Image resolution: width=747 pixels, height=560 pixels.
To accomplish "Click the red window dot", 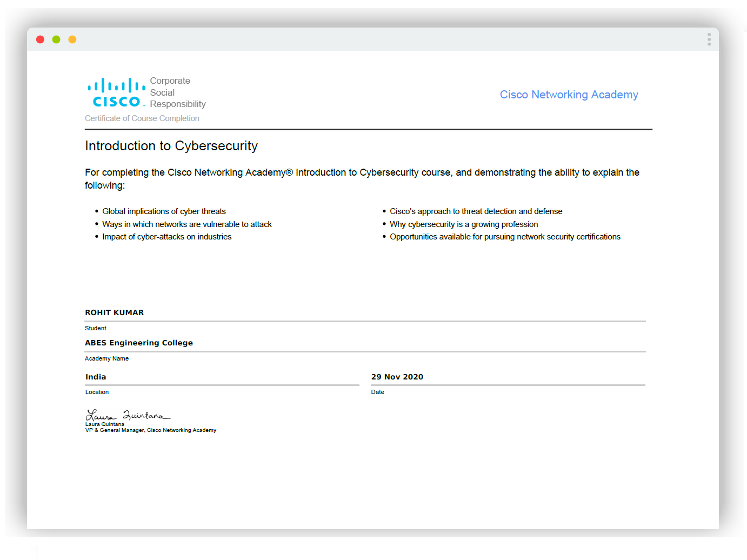I will [40, 39].
